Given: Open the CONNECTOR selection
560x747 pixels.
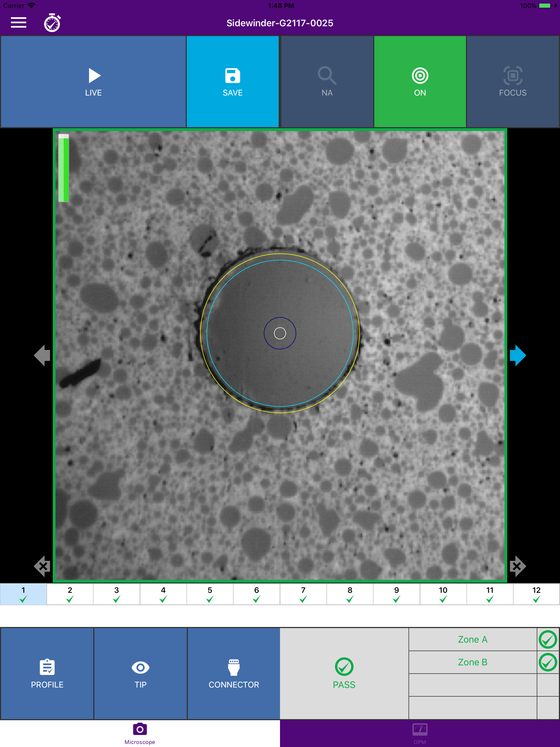Looking at the screenshot, I should [x=234, y=673].
